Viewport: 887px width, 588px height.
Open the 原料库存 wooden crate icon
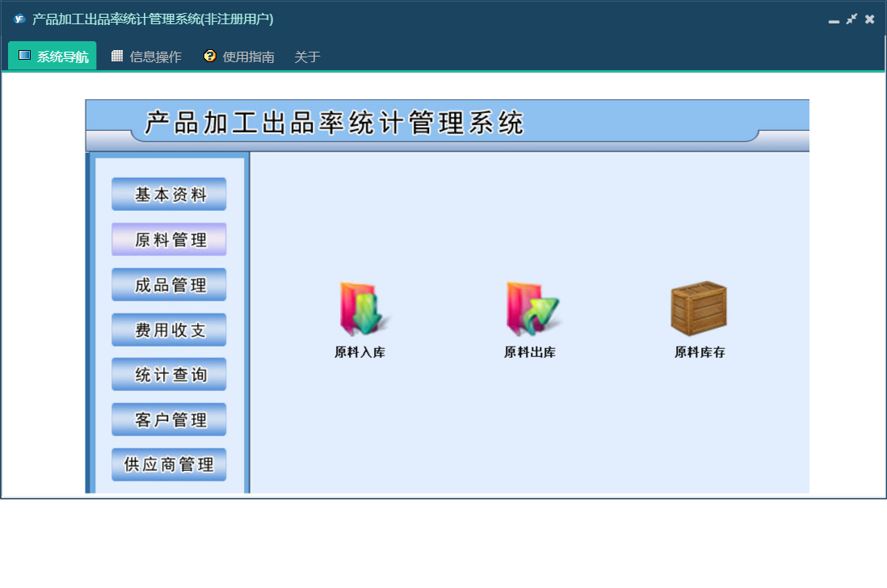[700, 309]
